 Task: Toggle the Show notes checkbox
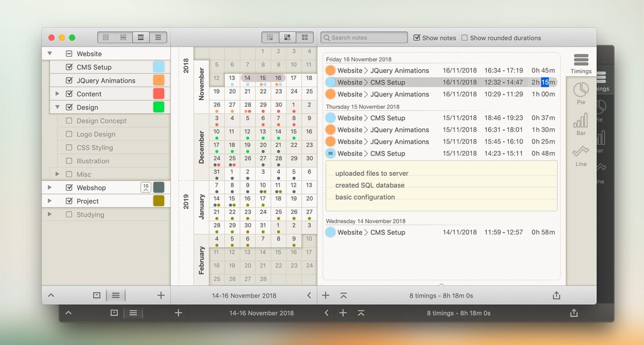[x=417, y=38]
